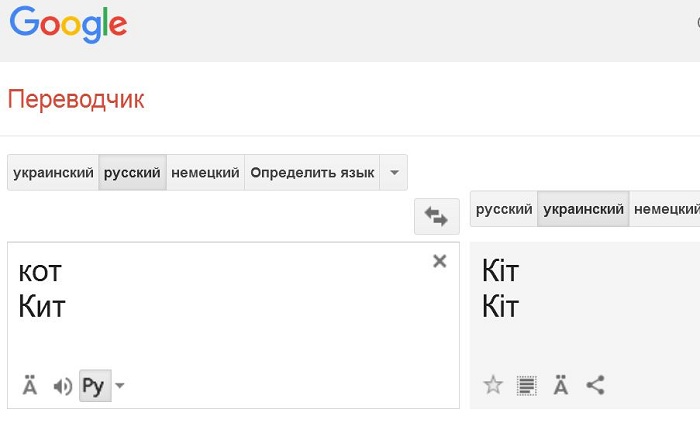This screenshot has width=700, height=433.
Task: Choose Определить язык detection option
Action: click(312, 173)
